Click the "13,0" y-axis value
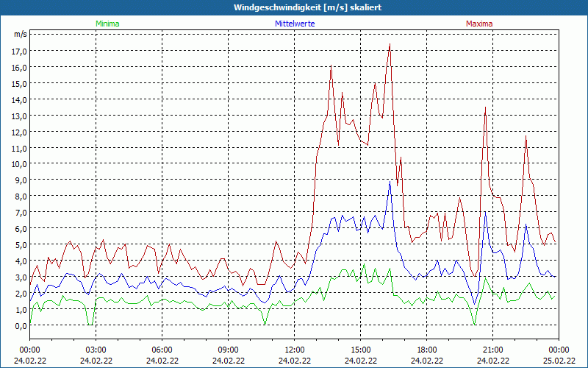 click(19, 116)
